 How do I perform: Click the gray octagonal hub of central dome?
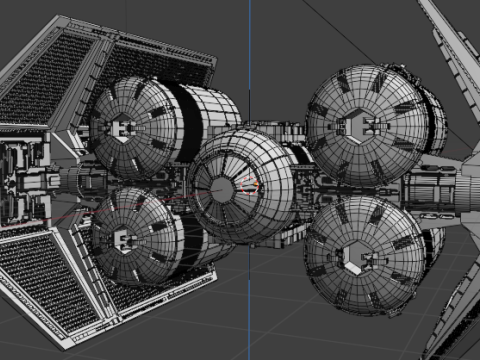pyautogui.click(x=223, y=190)
